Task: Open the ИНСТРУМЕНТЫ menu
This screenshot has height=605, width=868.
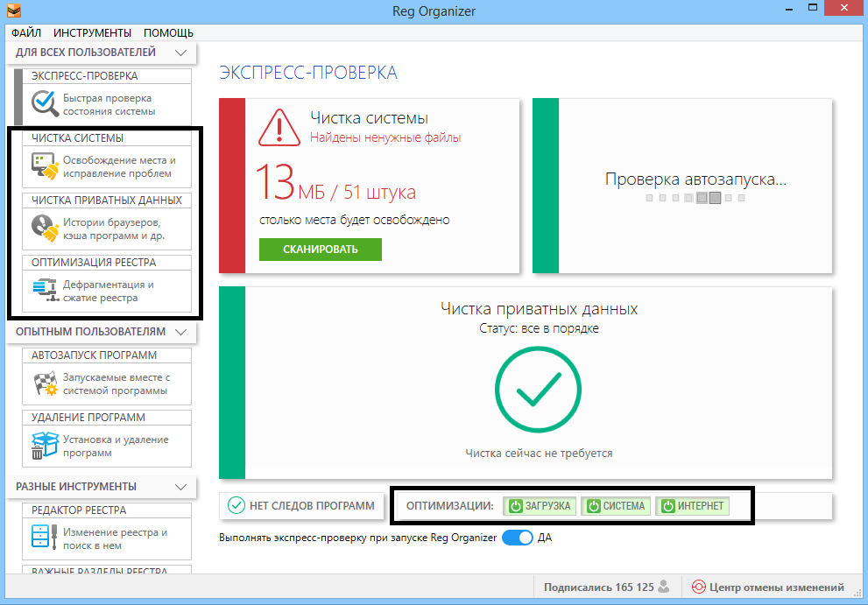Action: point(93,32)
